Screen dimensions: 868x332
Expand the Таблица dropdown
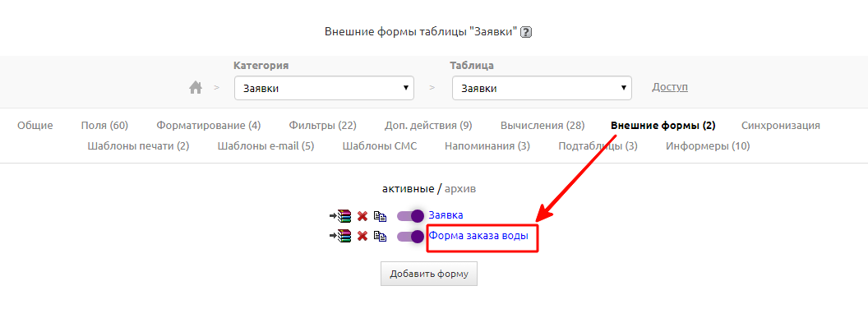[x=542, y=88]
